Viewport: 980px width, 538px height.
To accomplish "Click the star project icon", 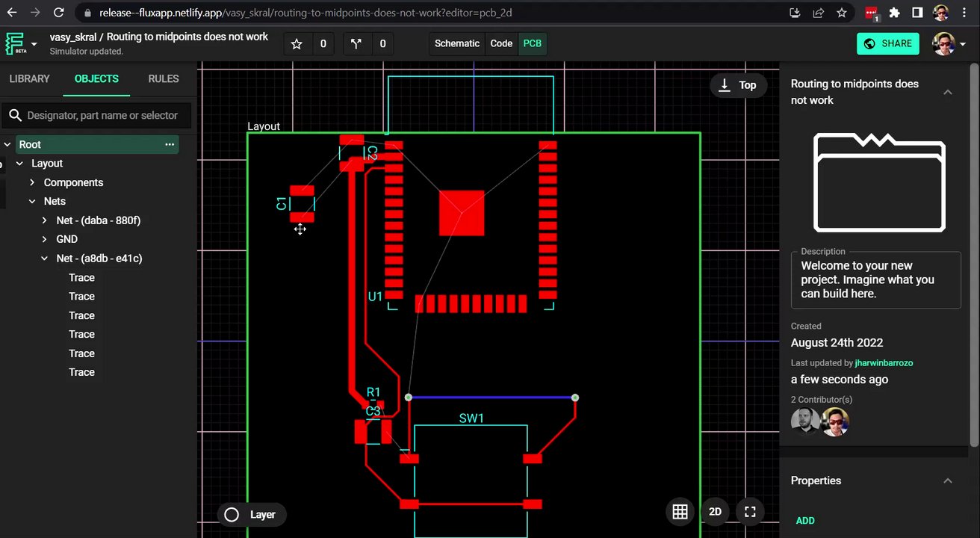I will [x=297, y=44].
